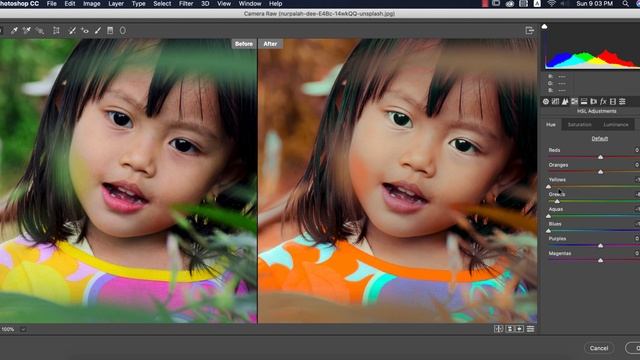
Task: Click the Before preview image
Action: 128,181
